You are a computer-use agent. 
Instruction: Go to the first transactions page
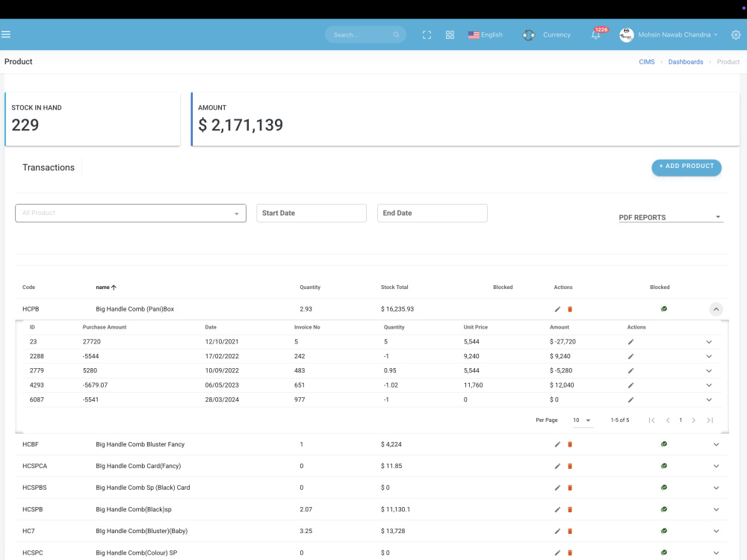click(x=651, y=420)
